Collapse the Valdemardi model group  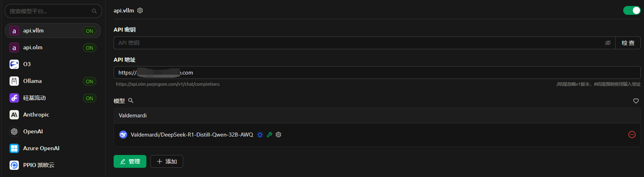click(132, 115)
